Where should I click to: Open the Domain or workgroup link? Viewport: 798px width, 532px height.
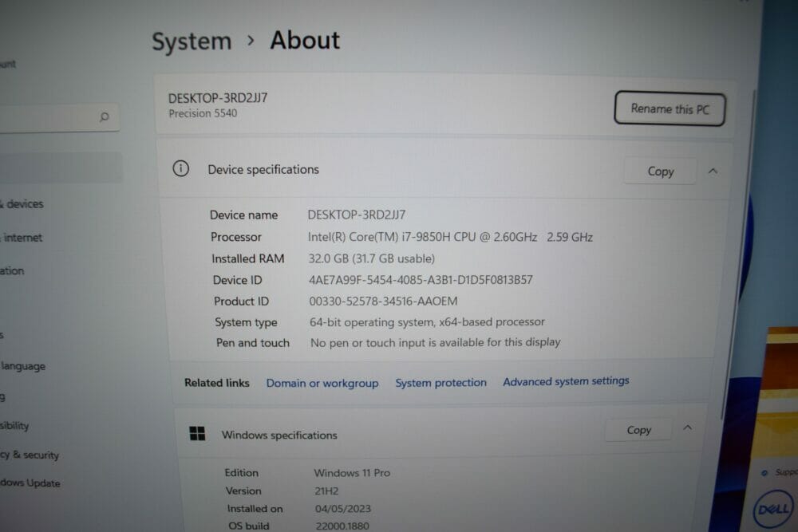[x=322, y=383]
